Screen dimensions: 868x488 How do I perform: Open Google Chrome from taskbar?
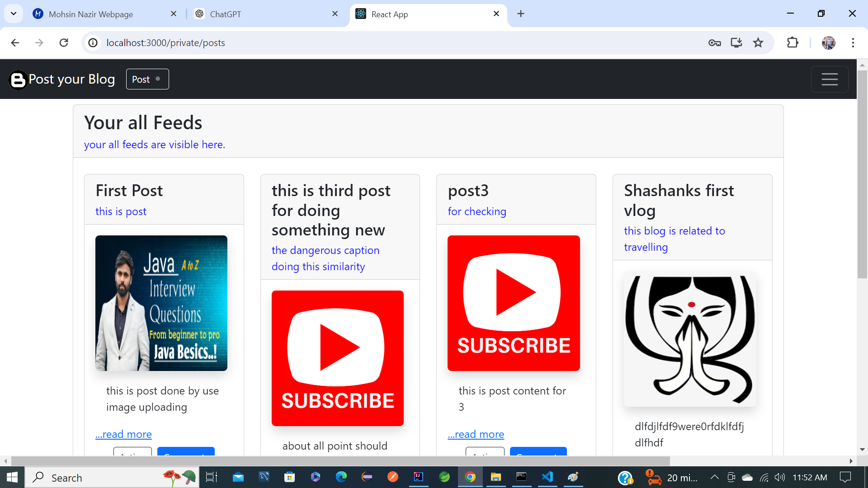pyautogui.click(x=470, y=477)
